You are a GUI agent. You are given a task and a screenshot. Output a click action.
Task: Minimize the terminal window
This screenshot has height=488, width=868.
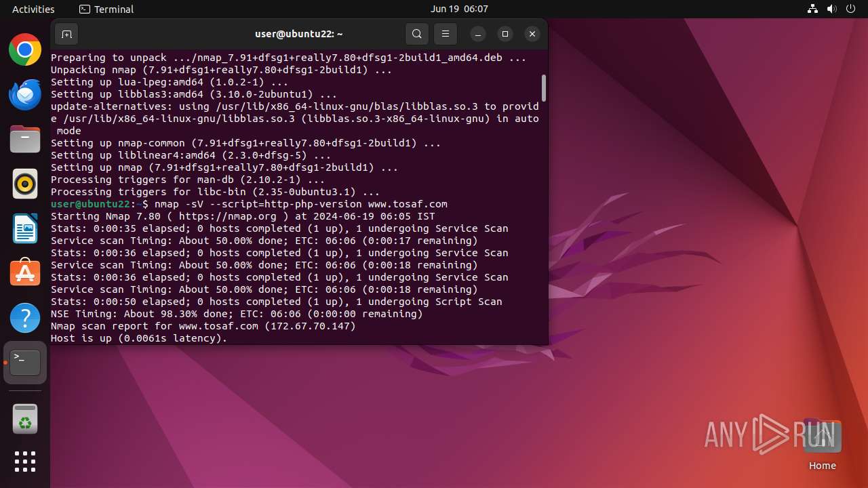coord(478,34)
